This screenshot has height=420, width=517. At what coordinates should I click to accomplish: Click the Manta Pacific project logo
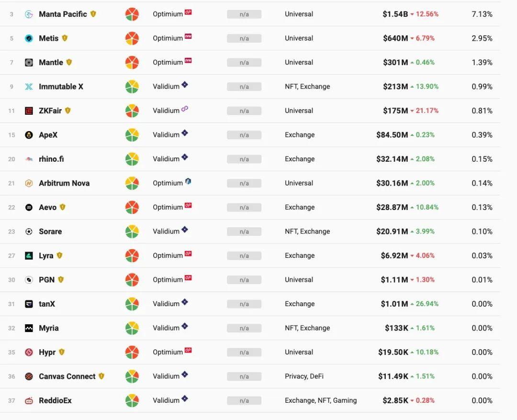pyautogui.click(x=29, y=14)
